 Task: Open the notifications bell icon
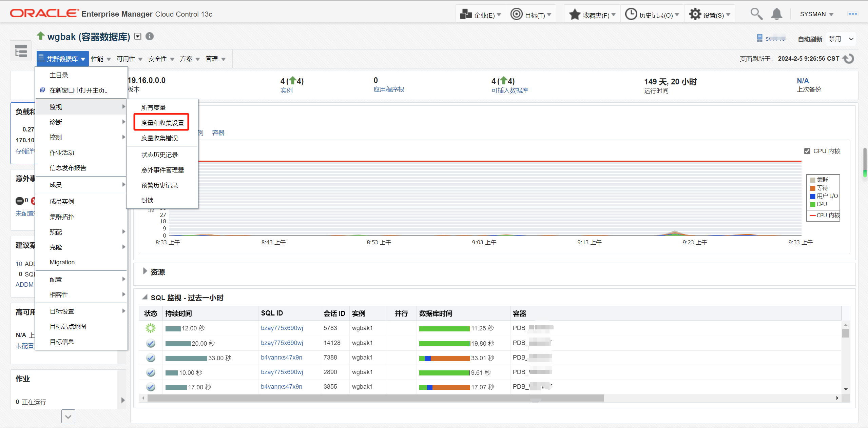click(776, 14)
